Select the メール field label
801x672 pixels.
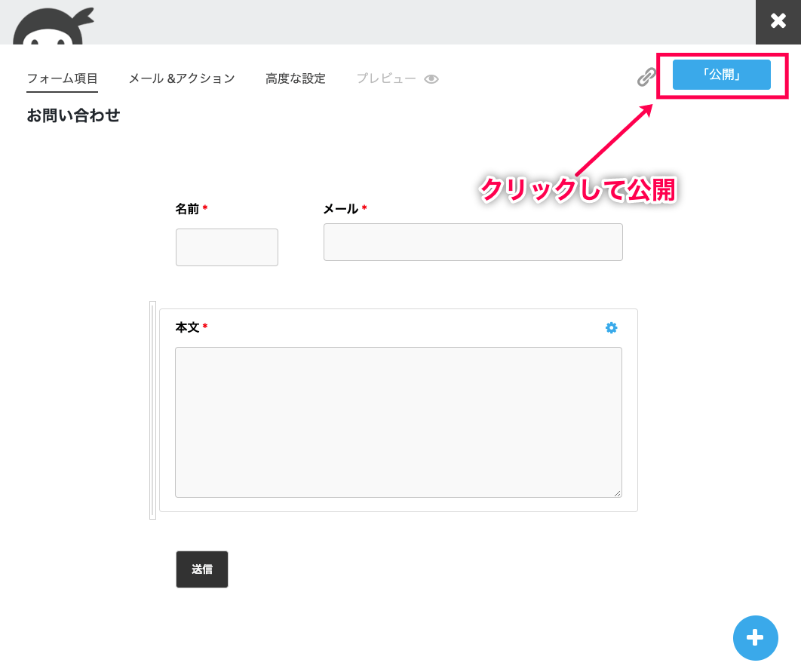click(341, 209)
